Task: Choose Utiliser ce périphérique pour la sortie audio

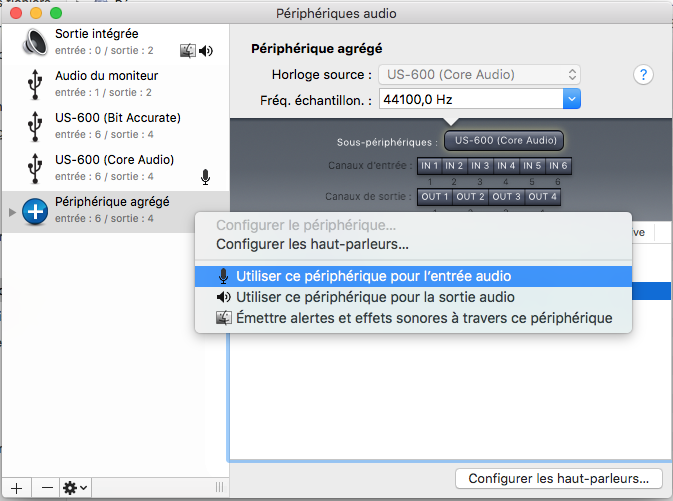Action: point(413,297)
